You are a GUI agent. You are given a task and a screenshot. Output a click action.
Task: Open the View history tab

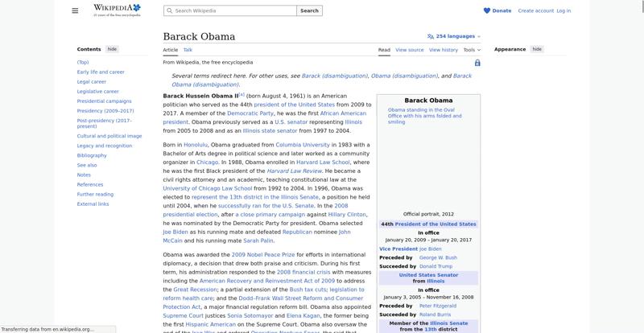tap(444, 50)
